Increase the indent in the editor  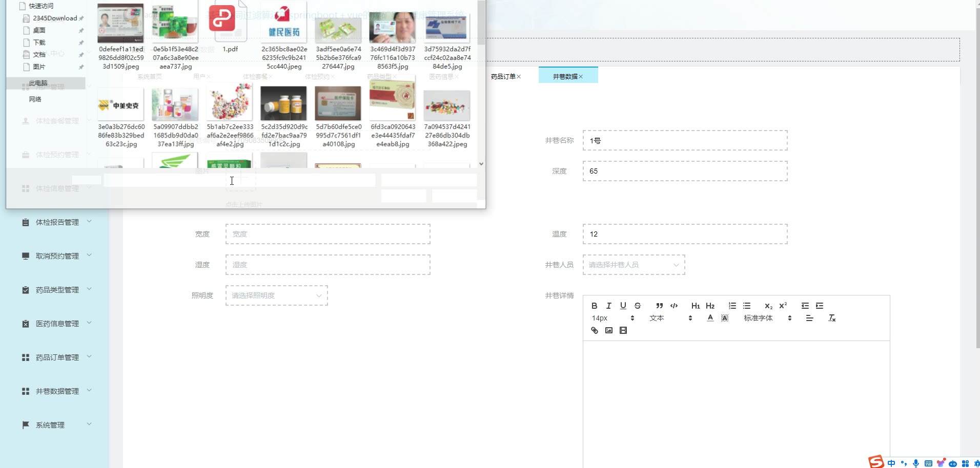pyautogui.click(x=820, y=306)
